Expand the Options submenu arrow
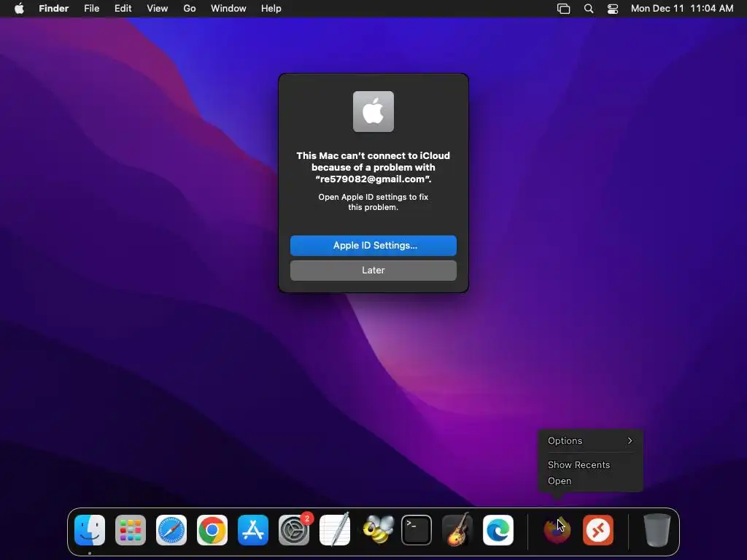Image resolution: width=747 pixels, height=560 pixels. (x=630, y=441)
